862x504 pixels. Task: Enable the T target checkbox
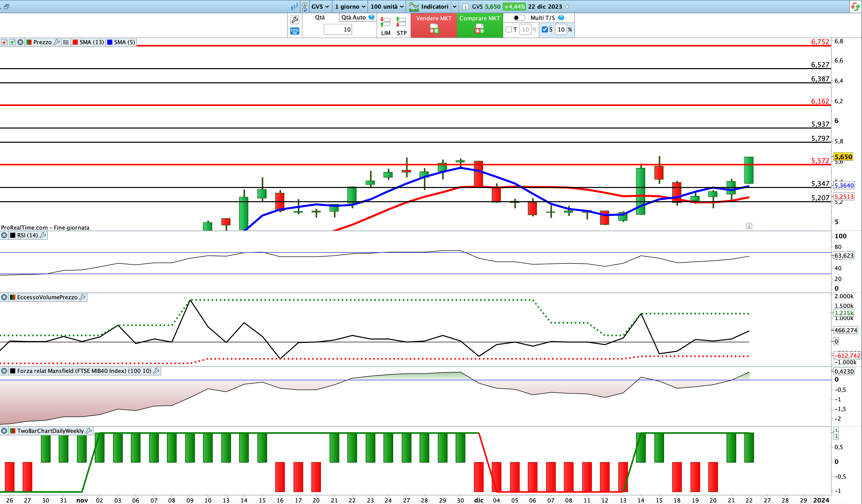509,29
